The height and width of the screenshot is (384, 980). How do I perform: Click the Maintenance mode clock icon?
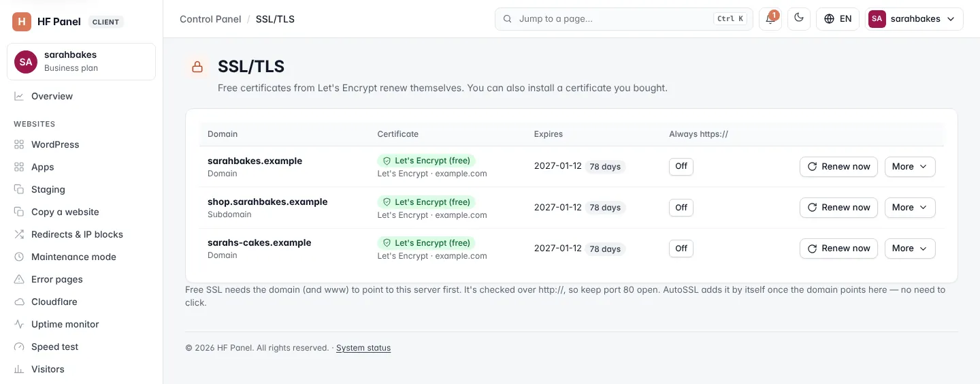tap(19, 257)
